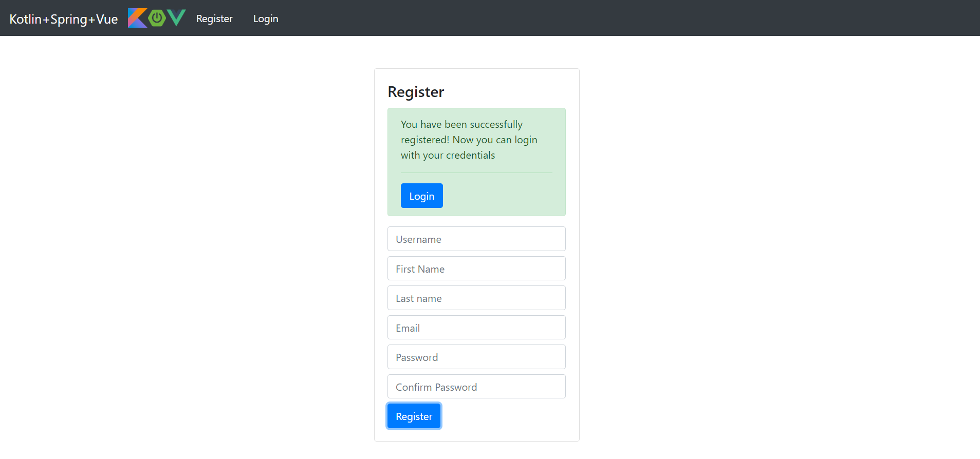Click the Register heading of the form
Screen dimensions: 980x459
(x=416, y=92)
